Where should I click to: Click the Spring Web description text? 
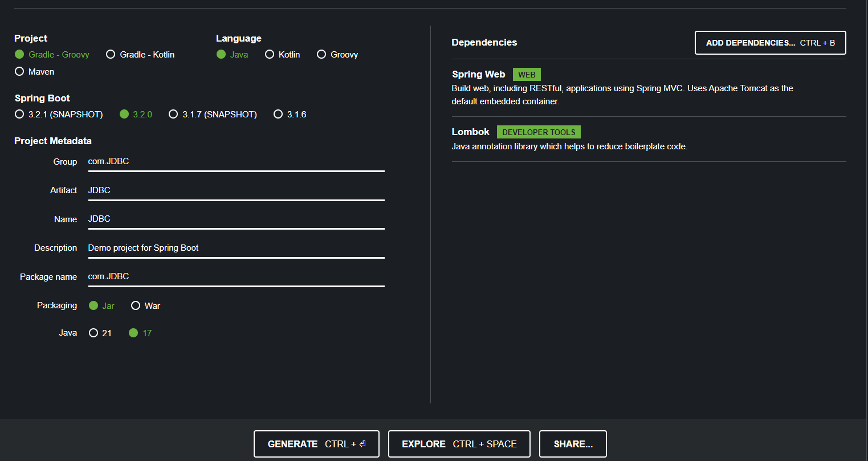(622, 95)
